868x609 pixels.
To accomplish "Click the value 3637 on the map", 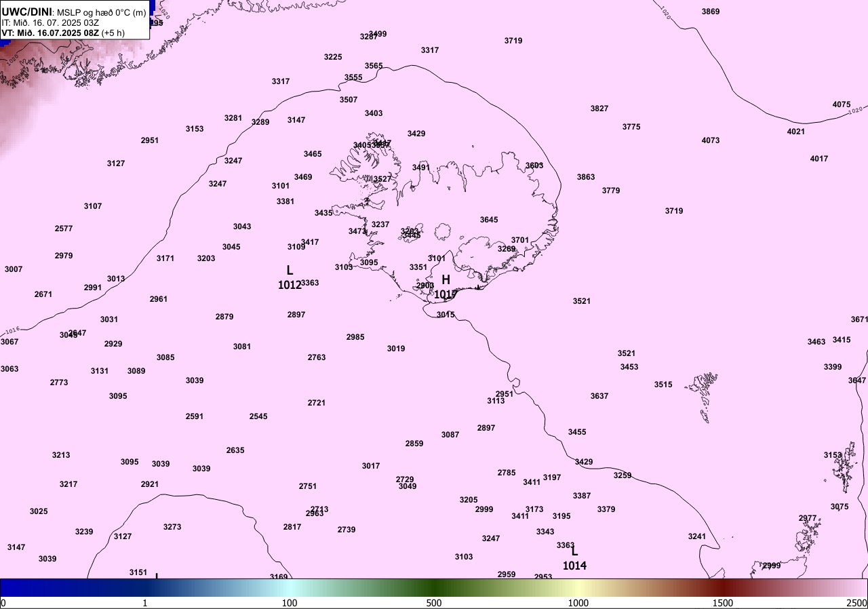I will [599, 396].
